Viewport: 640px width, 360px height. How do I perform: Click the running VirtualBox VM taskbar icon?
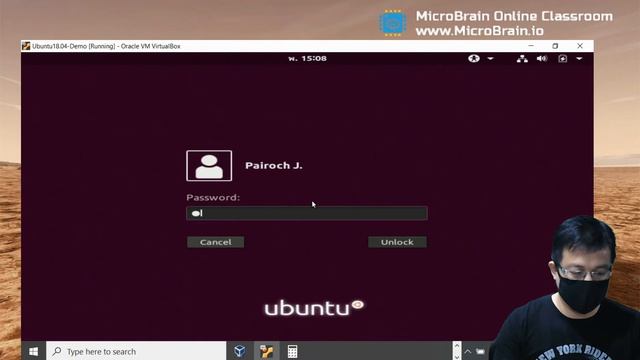point(266,351)
